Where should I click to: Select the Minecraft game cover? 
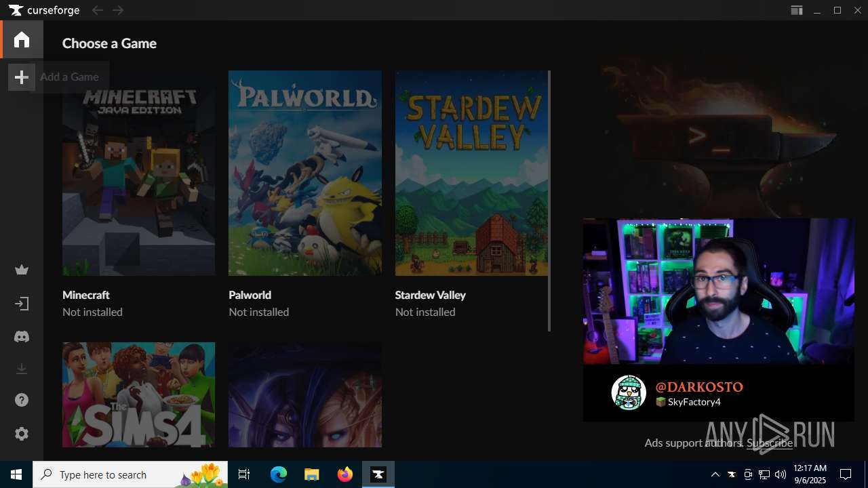point(138,173)
